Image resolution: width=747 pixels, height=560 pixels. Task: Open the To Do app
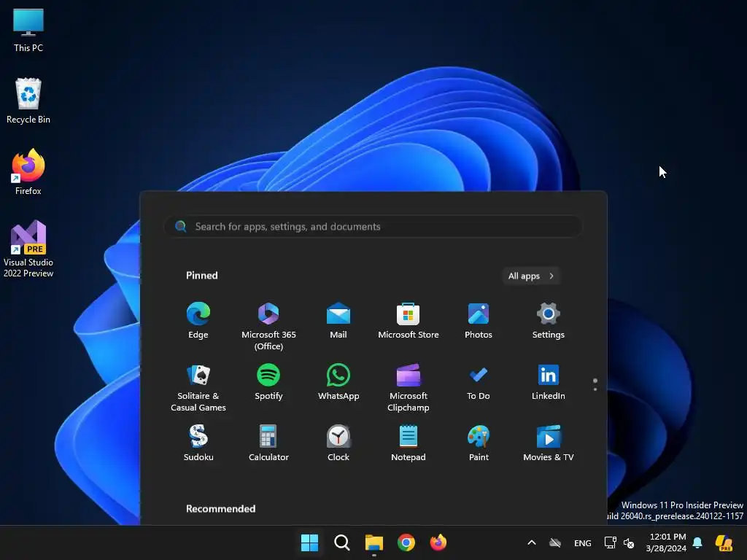click(x=479, y=381)
